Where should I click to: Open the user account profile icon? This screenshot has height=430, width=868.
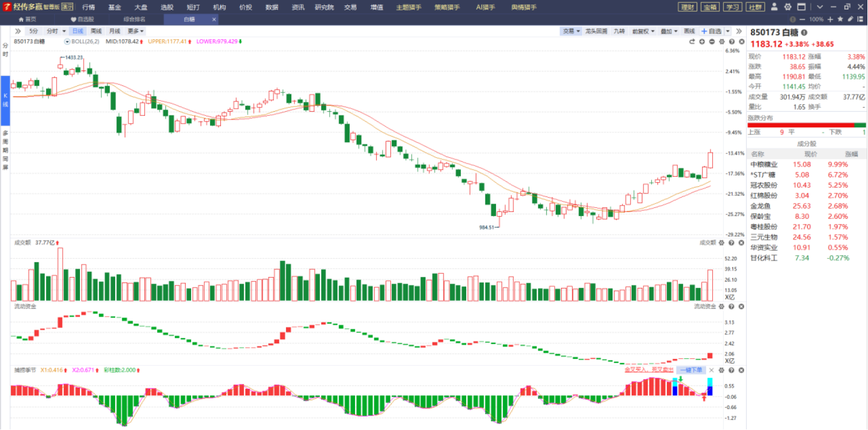point(775,7)
